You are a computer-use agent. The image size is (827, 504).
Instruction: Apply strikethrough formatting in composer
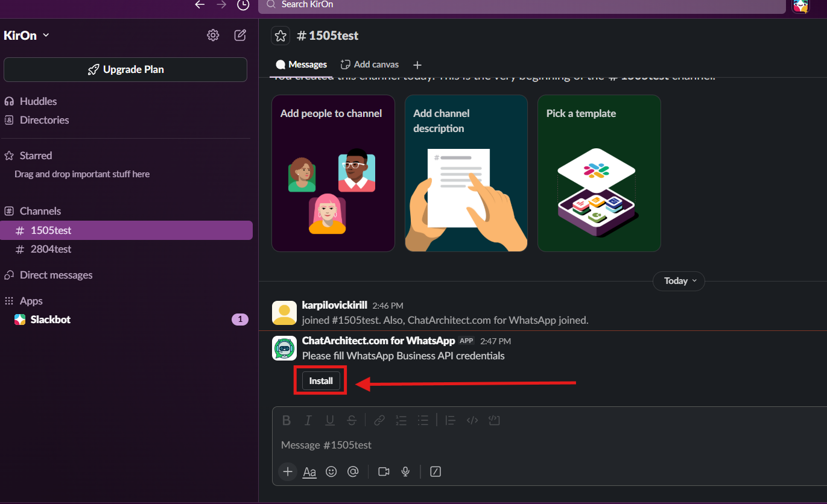(x=352, y=420)
